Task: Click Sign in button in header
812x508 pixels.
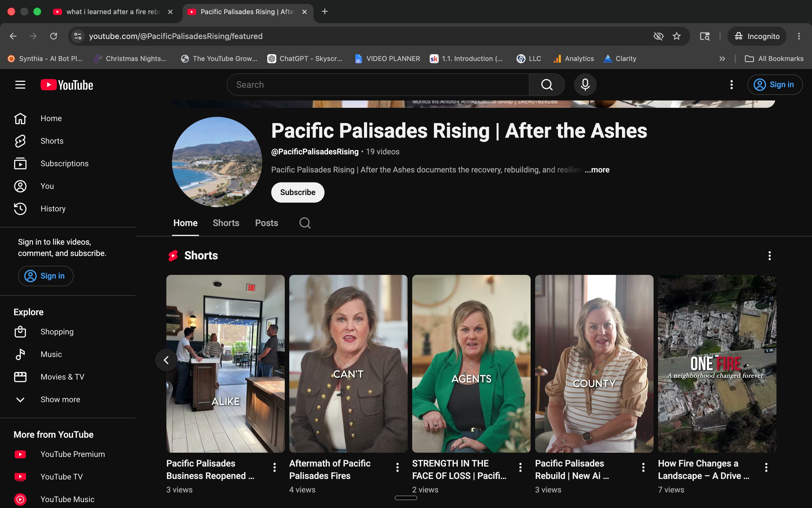Action: 775,85
